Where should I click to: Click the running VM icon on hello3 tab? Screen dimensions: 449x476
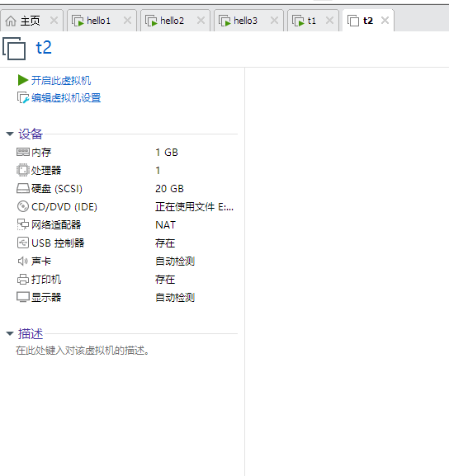[x=224, y=21]
